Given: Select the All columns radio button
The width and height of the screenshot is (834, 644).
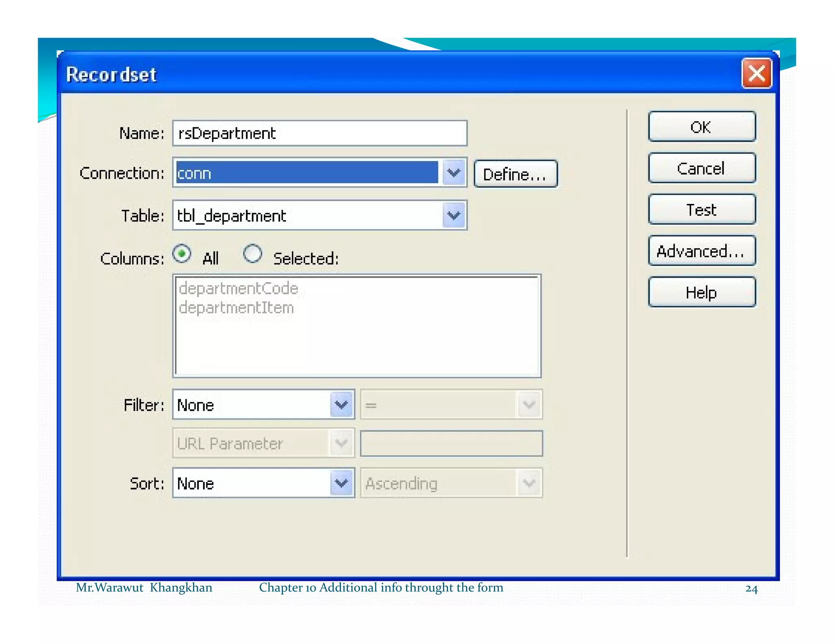Looking at the screenshot, I should (182, 254).
